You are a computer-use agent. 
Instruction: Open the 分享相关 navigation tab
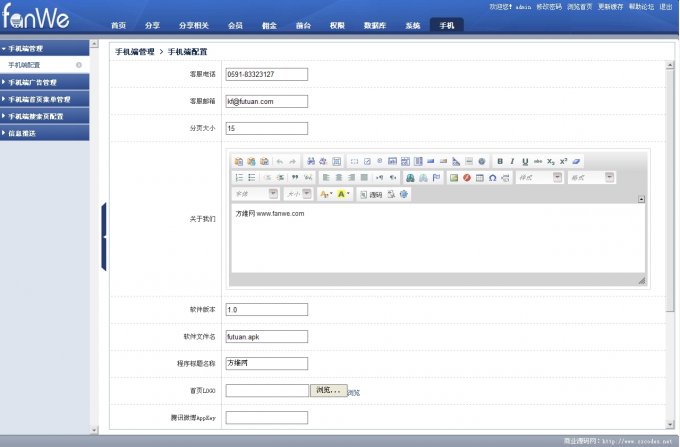pyautogui.click(x=194, y=26)
